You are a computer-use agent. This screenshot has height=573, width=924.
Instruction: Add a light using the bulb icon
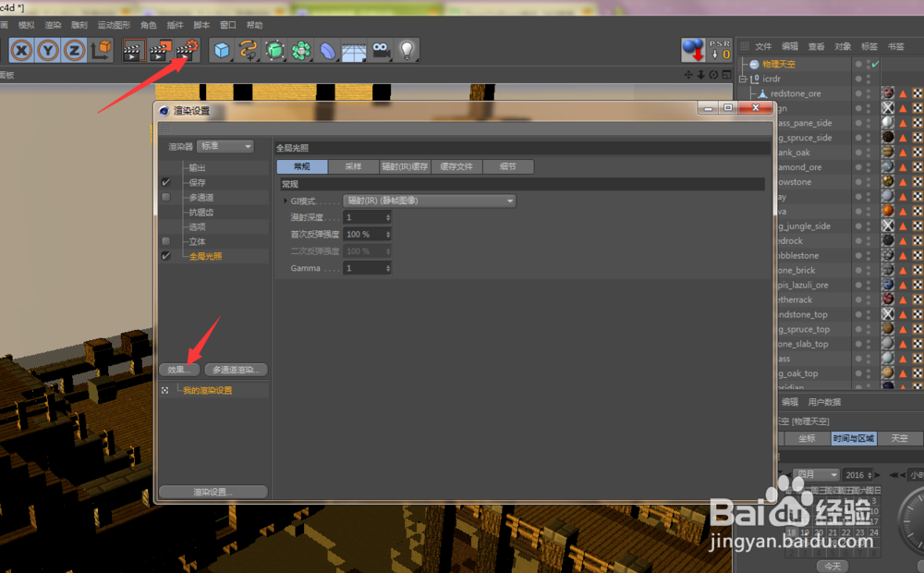(407, 51)
